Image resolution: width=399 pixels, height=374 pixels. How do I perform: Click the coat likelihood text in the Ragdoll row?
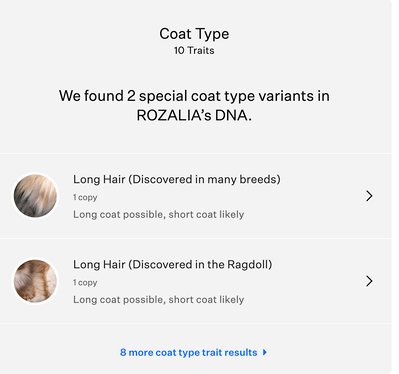159,300
